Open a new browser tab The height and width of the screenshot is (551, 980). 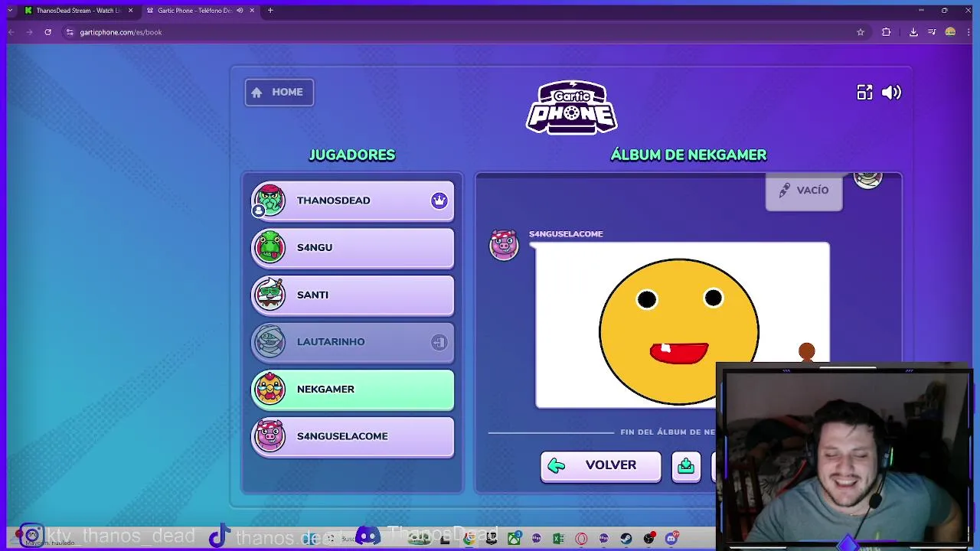tap(270, 11)
